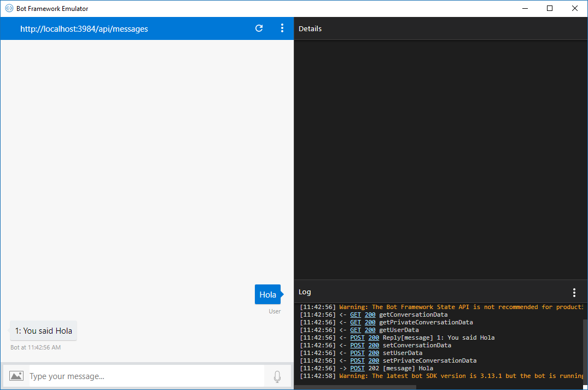The image size is (588, 390).
Task: Click the upload image icon
Action: click(16, 376)
